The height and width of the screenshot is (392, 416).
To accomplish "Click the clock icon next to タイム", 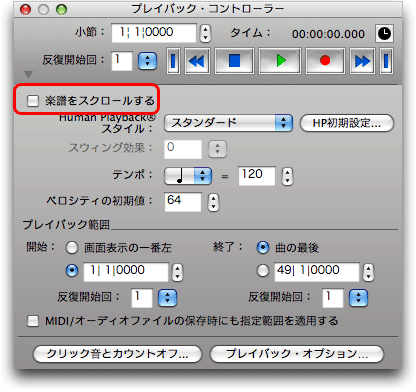I will [x=384, y=33].
